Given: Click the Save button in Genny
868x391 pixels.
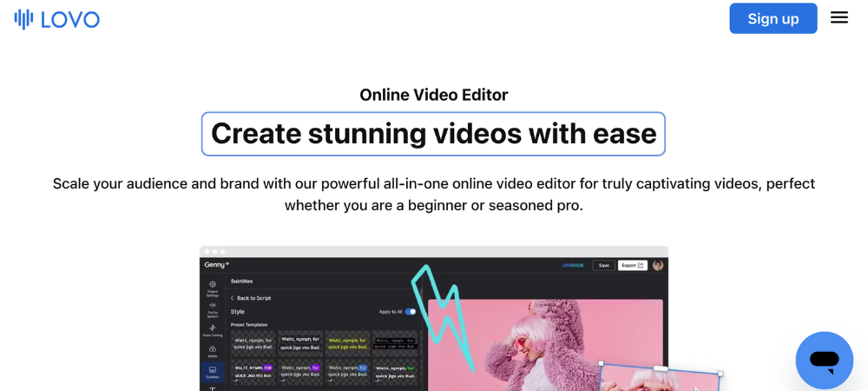Looking at the screenshot, I should 604,265.
